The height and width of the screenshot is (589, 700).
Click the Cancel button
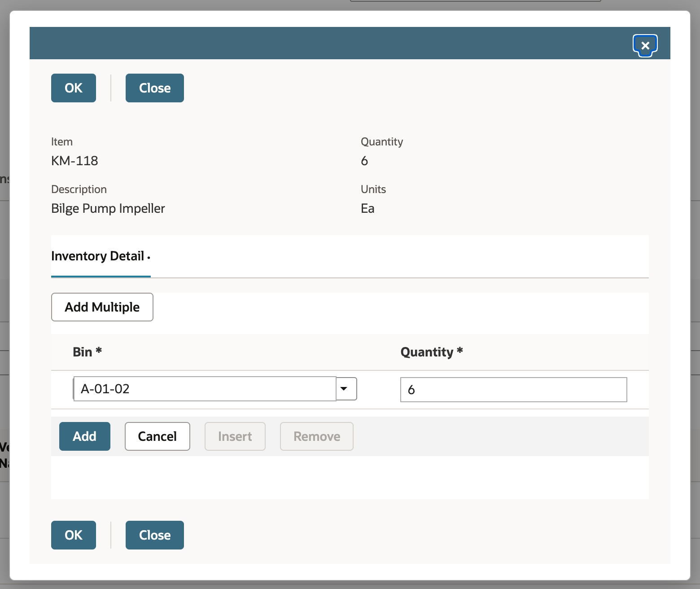coord(157,436)
